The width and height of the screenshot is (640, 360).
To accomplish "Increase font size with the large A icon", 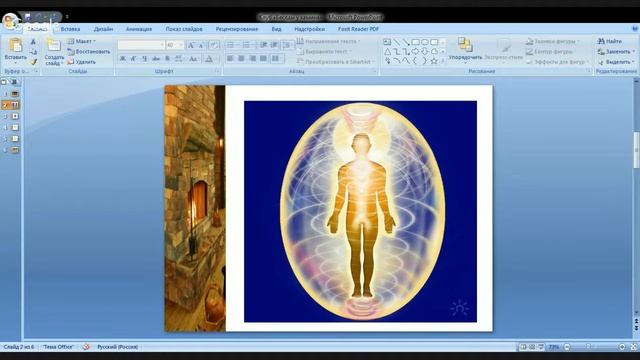I will pyautogui.click(x=191, y=45).
